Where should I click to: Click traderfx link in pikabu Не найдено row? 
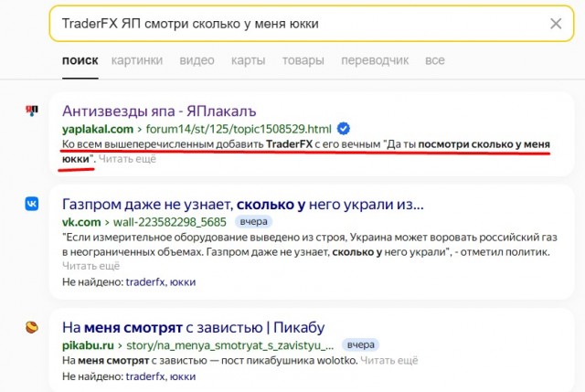(x=145, y=376)
